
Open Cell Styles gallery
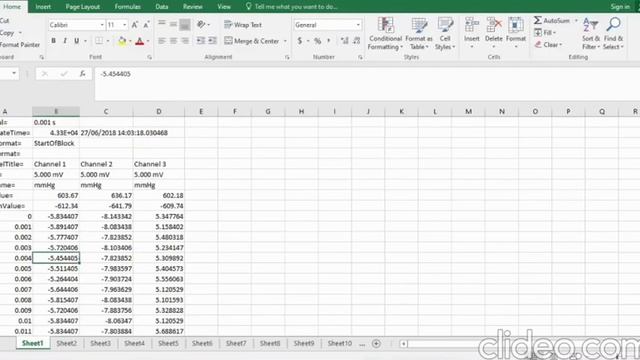pos(445,34)
